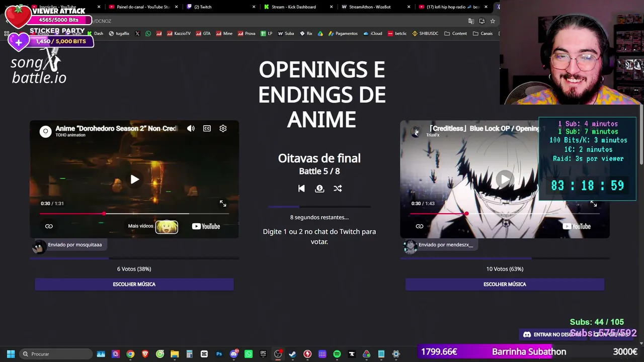
Task: Click the 6 Votos (38%) count
Action: click(134, 269)
